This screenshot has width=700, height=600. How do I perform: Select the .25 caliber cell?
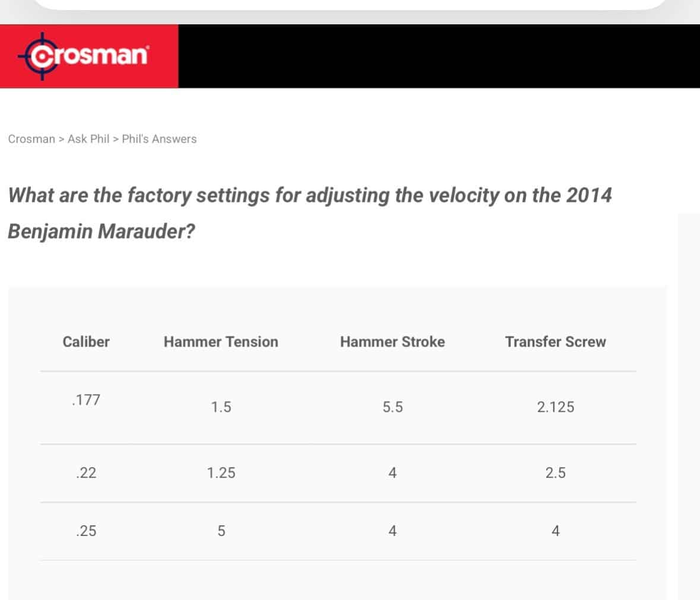86,531
